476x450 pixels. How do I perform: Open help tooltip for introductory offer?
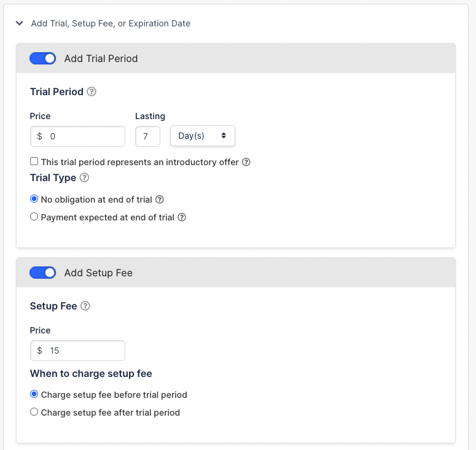pyautogui.click(x=246, y=162)
